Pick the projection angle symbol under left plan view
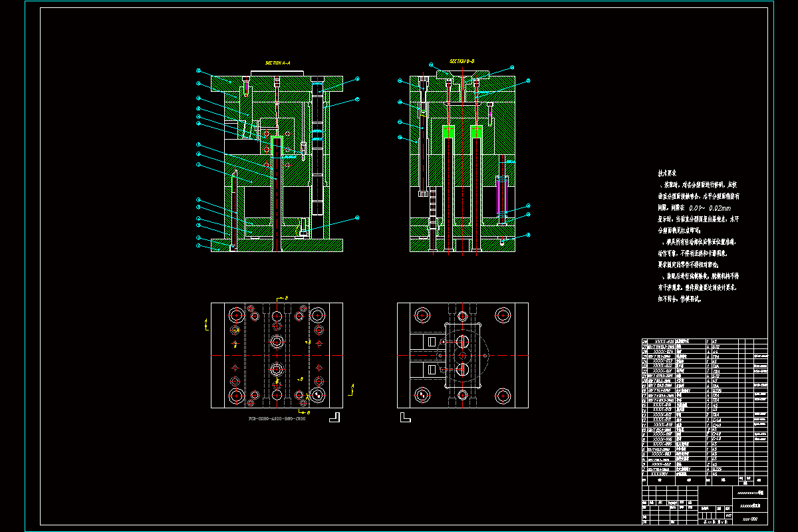Image resolution: width=798 pixels, height=532 pixels. [334, 417]
